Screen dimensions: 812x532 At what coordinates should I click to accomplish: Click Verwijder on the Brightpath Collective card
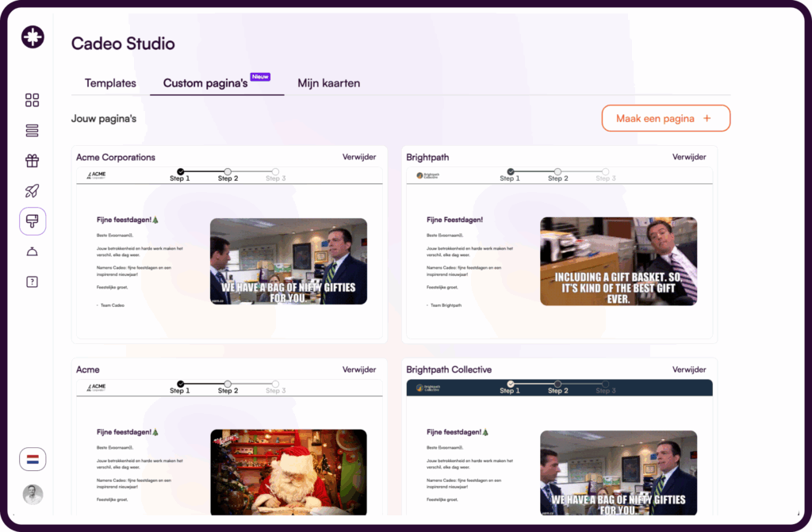(689, 369)
